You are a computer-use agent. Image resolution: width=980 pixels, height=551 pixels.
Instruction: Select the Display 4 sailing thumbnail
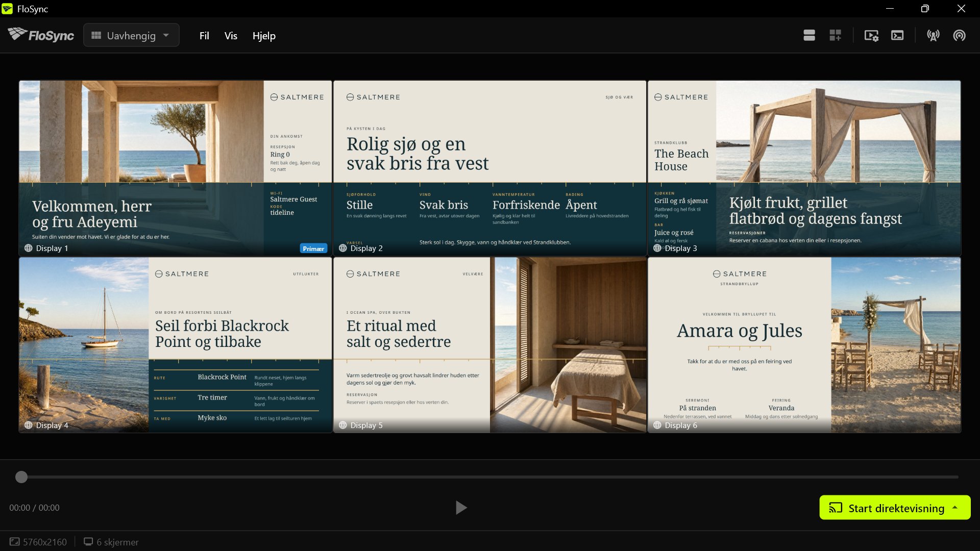175,345
